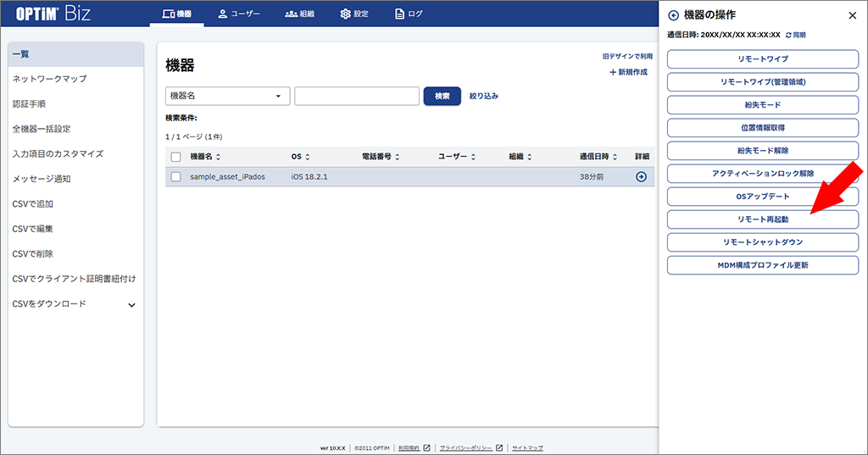Sort by 機器名 column
Viewport: 868px width, 455px height.
[x=205, y=157]
